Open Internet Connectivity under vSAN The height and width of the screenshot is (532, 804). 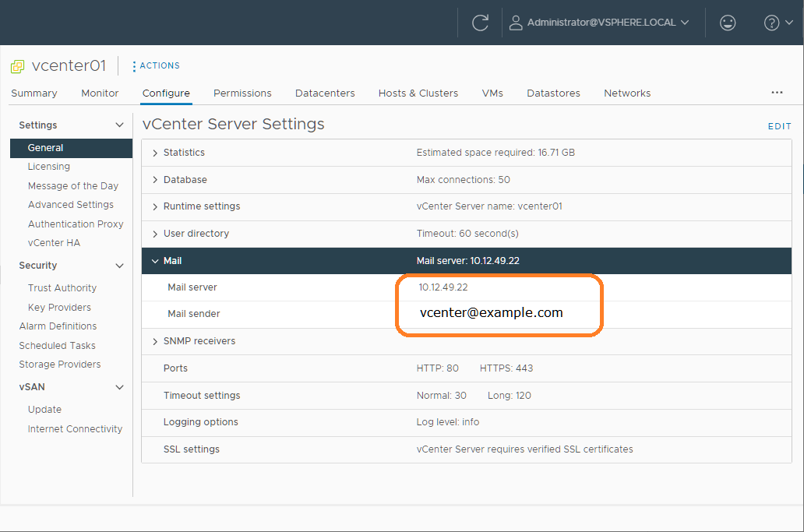pyautogui.click(x=75, y=429)
